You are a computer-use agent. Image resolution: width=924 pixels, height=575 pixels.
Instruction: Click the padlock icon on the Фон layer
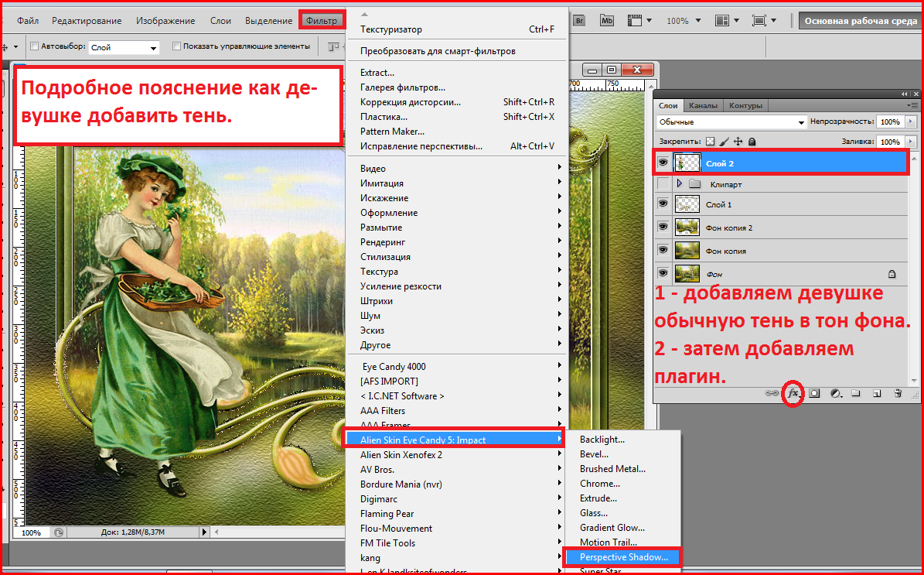(892, 274)
